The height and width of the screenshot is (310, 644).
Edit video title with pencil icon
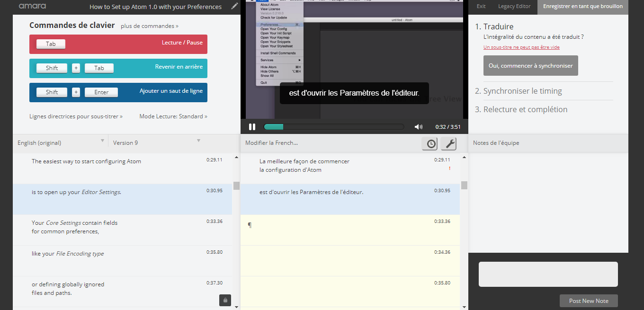pos(235,6)
